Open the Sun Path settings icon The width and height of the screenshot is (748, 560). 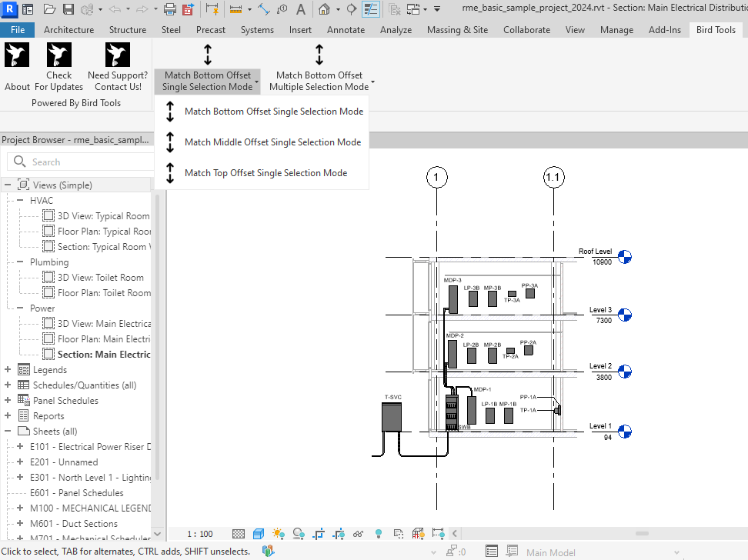278,533
